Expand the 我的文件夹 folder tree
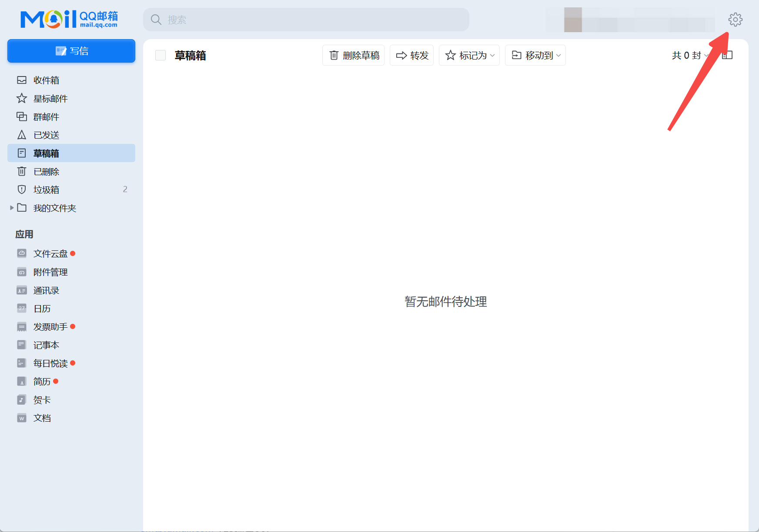This screenshot has width=759, height=532. coord(12,208)
